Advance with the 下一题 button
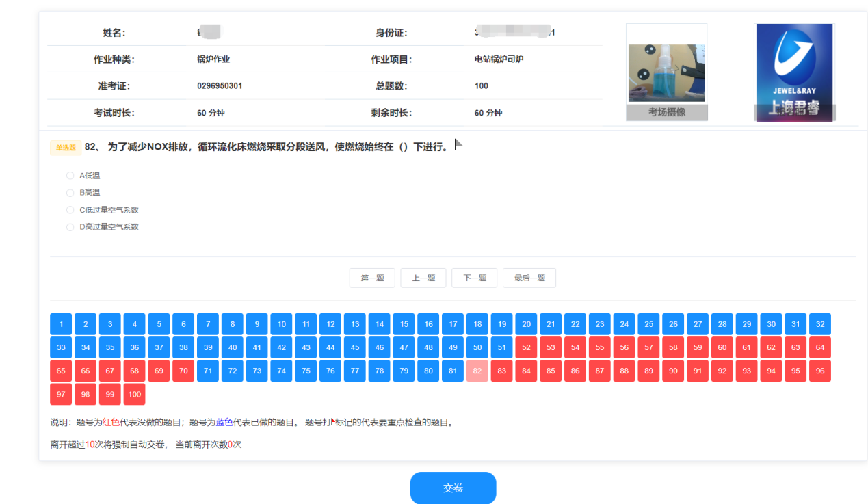 474,278
